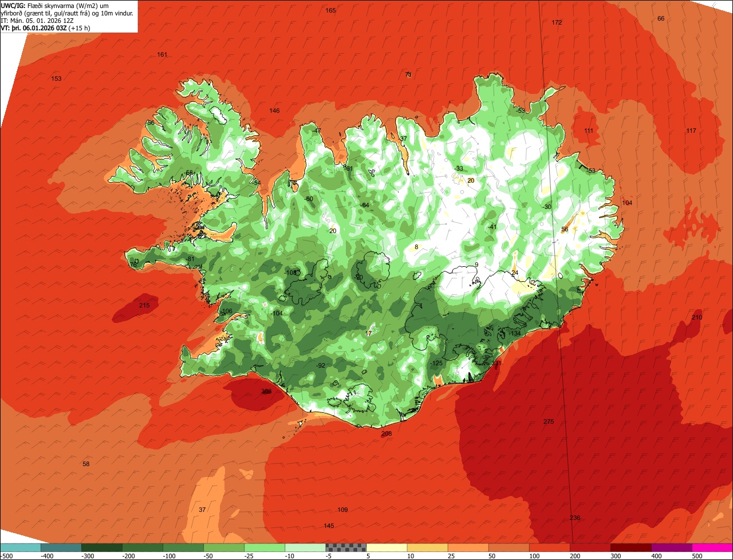
Task: Click the sea value 172
Action: 557,22
